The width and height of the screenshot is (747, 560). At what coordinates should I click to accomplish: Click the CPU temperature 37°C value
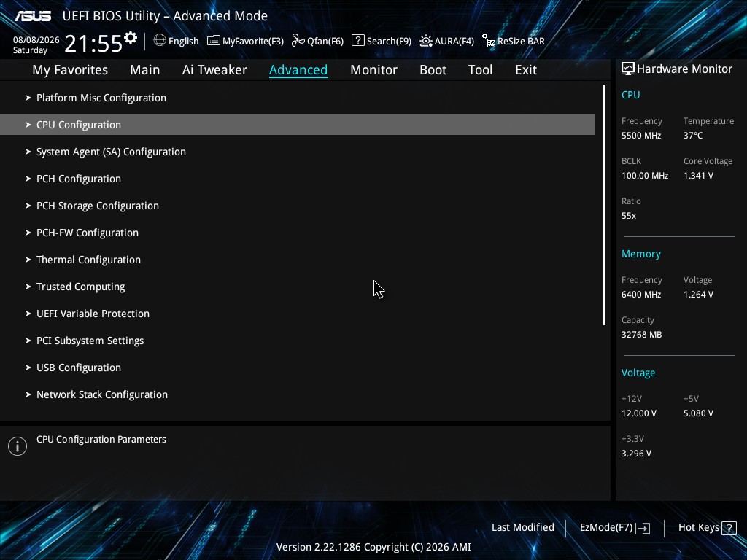[693, 136]
